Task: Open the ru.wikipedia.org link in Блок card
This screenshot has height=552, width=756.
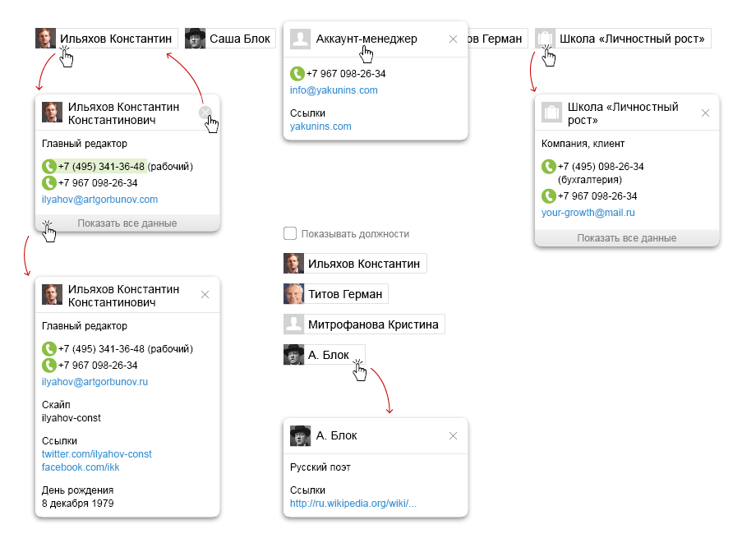Action: coord(353,504)
